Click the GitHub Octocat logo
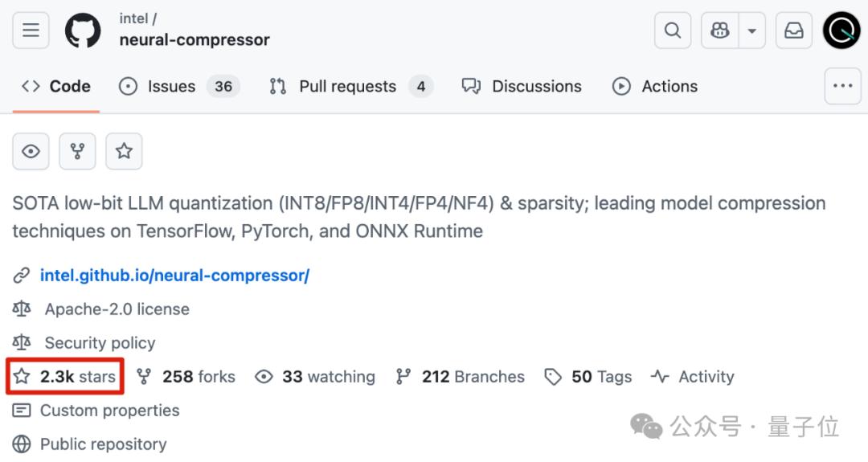Viewport: 868px width, 462px height. (x=83, y=31)
